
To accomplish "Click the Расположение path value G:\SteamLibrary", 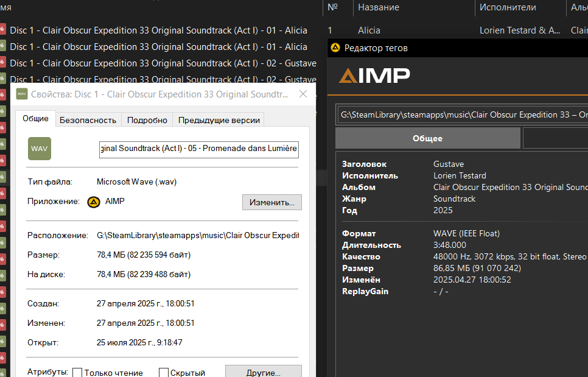I will click(x=198, y=235).
